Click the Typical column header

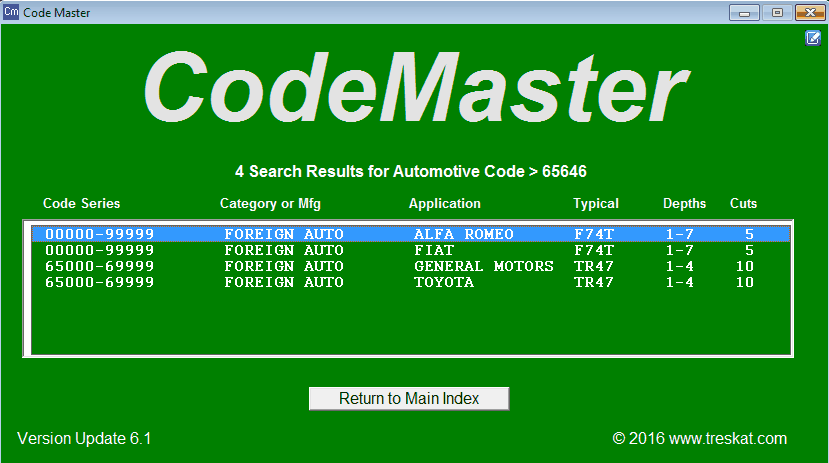[595, 203]
